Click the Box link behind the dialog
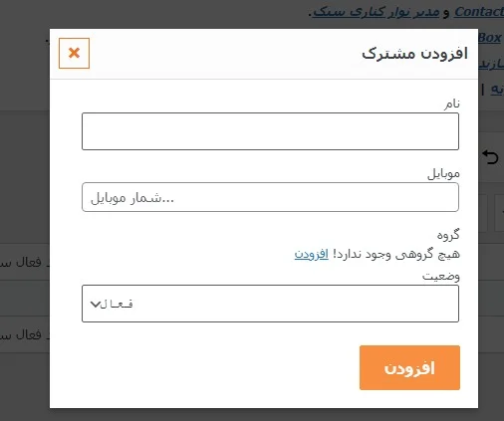Screen dimensions: 504x421 [490, 38]
